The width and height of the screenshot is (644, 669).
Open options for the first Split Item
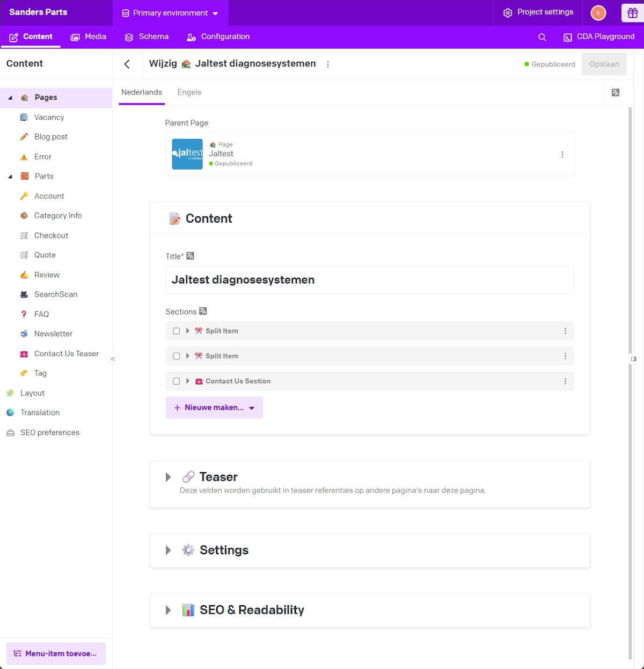[x=565, y=331]
